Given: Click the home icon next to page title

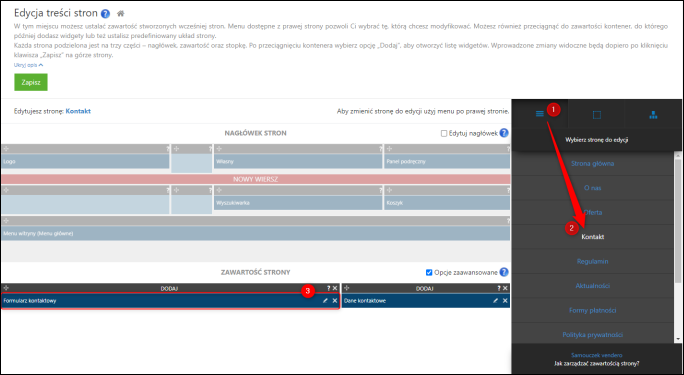Looking at the screenshot, I should [121, 14].
